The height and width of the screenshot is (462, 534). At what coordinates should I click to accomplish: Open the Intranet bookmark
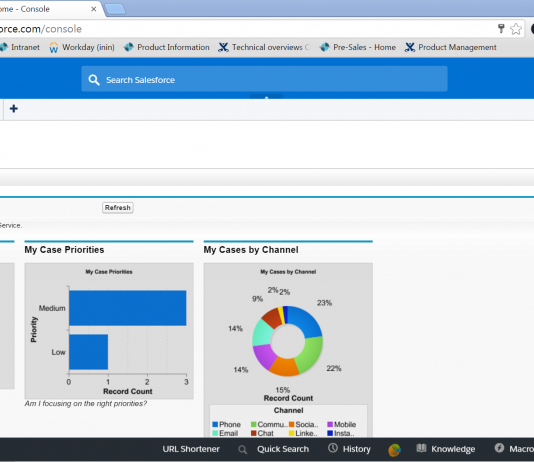coord(20,47)
